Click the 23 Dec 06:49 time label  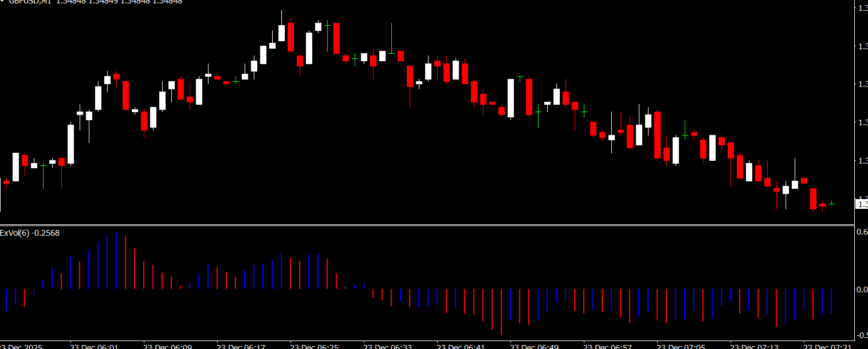534,346
